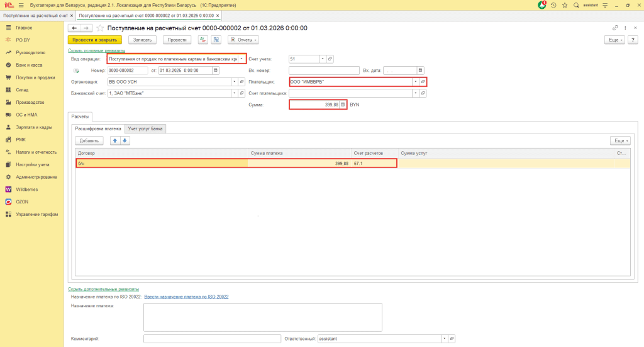The image size is (644, 347).
Task: Copy the document link via chain icon
Action: click(615, 28)
